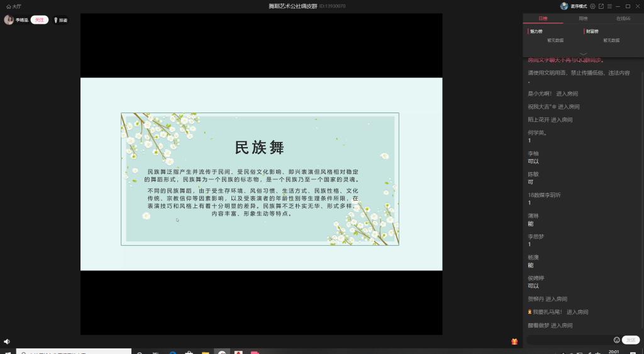
Task: Click the chat message input field
Action: [x=569, y=340]
